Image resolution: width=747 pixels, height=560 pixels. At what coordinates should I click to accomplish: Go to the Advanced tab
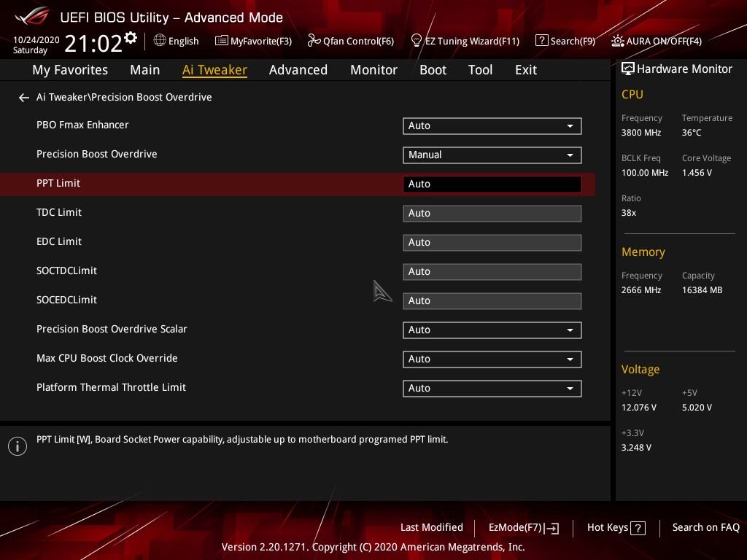pos(298,70)
